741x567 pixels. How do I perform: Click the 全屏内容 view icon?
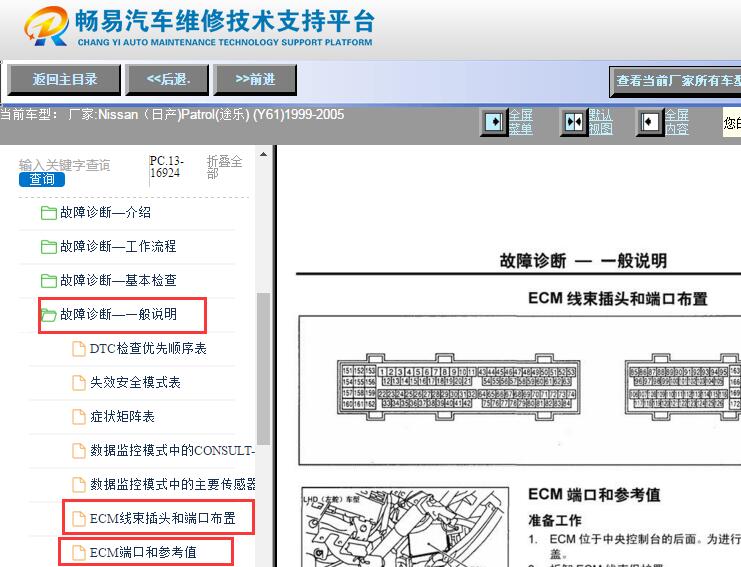click(x=649, y=122)
